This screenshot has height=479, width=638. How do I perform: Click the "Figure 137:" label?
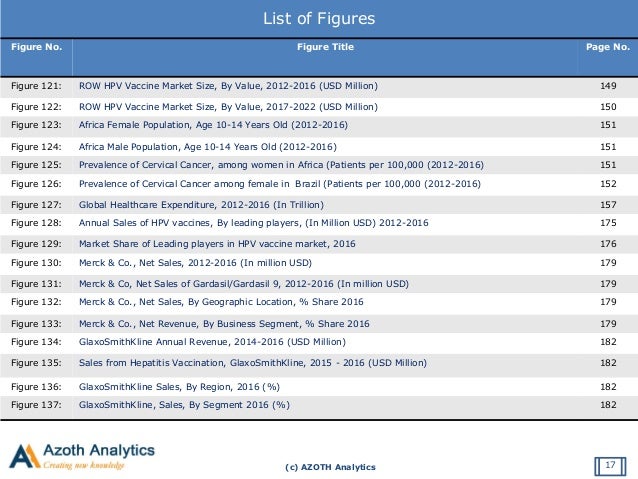(x=36, y=405)
